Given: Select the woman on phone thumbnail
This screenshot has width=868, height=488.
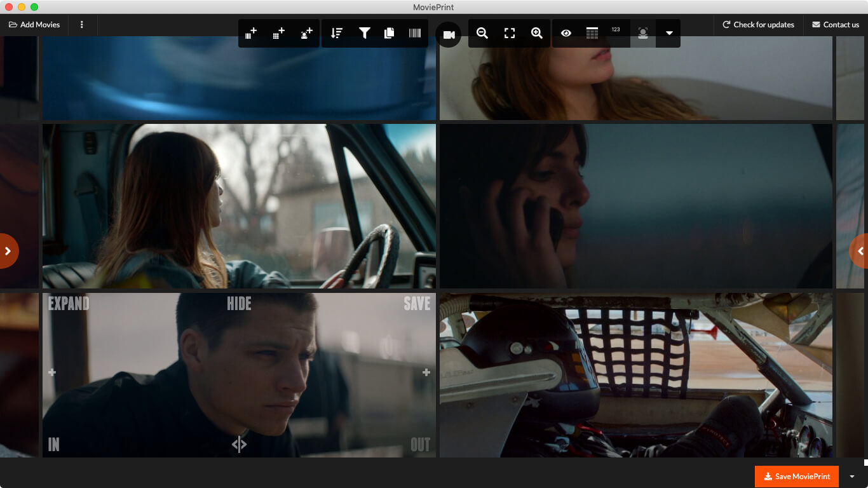Looking at the screenshot, I should (636, 206).
